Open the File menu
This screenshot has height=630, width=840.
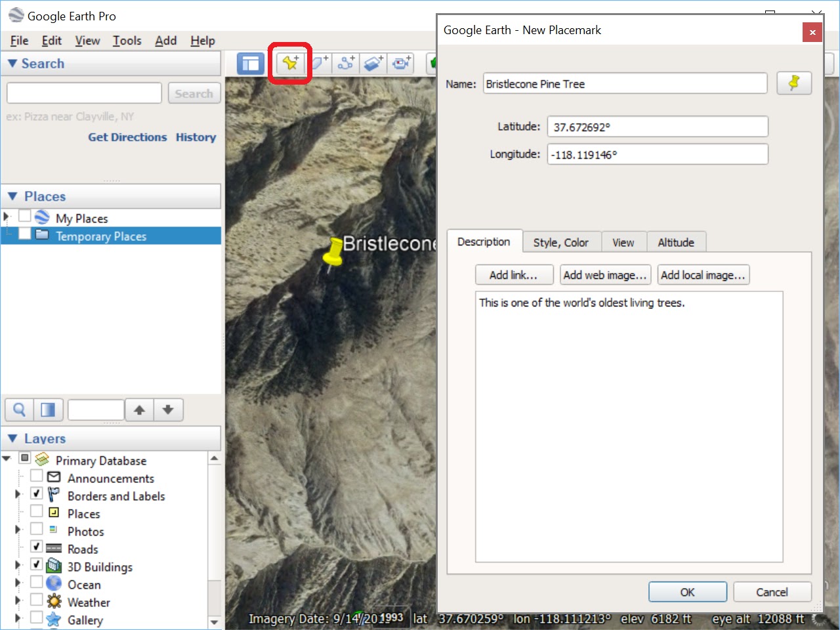point(19,41)
